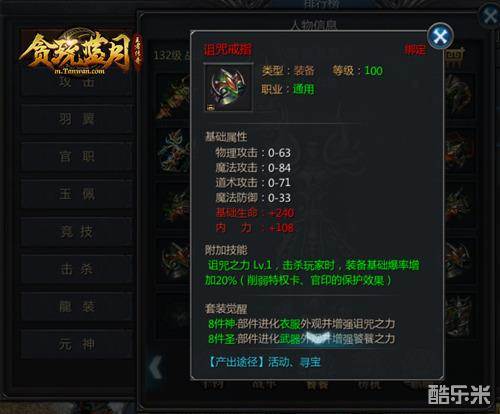This screenshot has width=500, height=414.
Task: Go to previous character with left chevron
Action: coord(155,367)
